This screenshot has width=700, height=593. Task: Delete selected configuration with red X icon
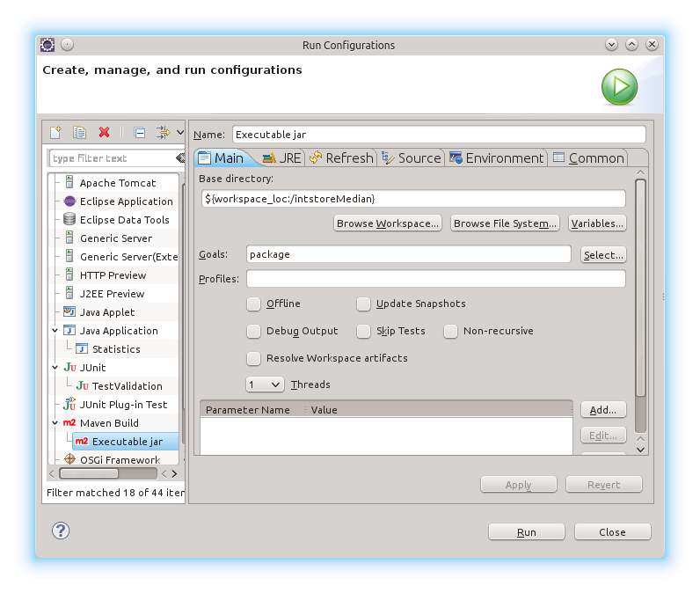104,133
